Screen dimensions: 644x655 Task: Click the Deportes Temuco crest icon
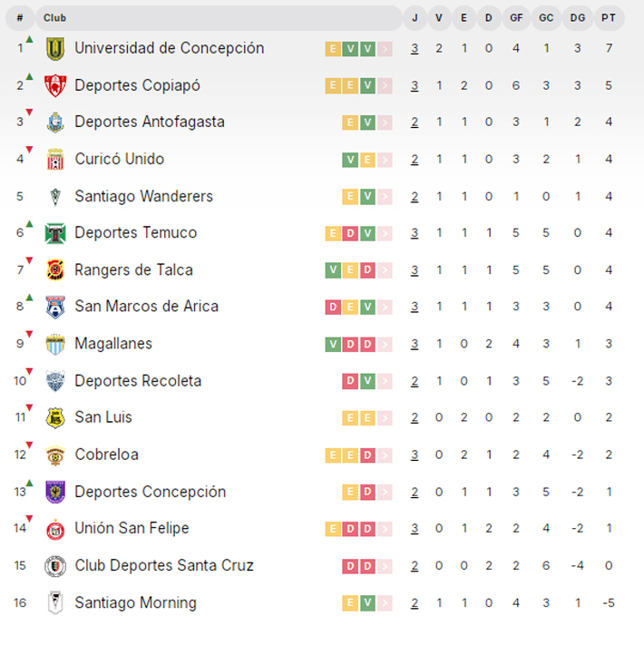pyautogui.click(x=55, y=233)
